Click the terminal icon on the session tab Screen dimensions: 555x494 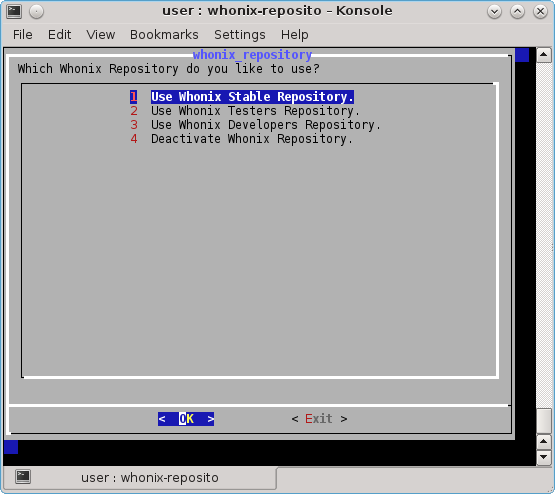point(23,476)
